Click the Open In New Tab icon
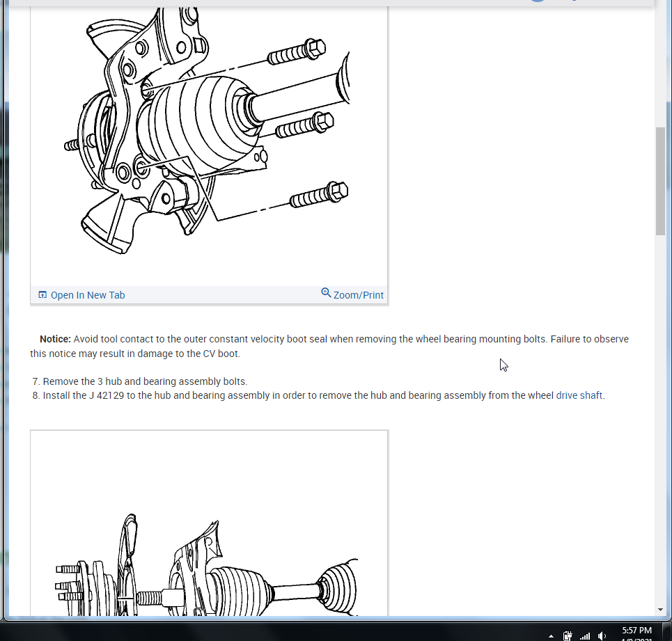 tap(42, 294)
